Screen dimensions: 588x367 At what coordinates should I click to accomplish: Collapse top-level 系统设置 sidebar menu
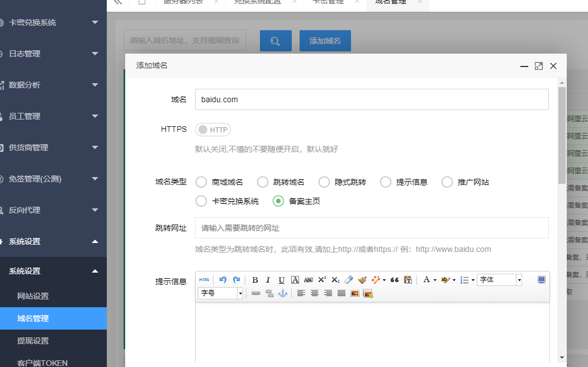pyautogui.click(x=53, y=241)
